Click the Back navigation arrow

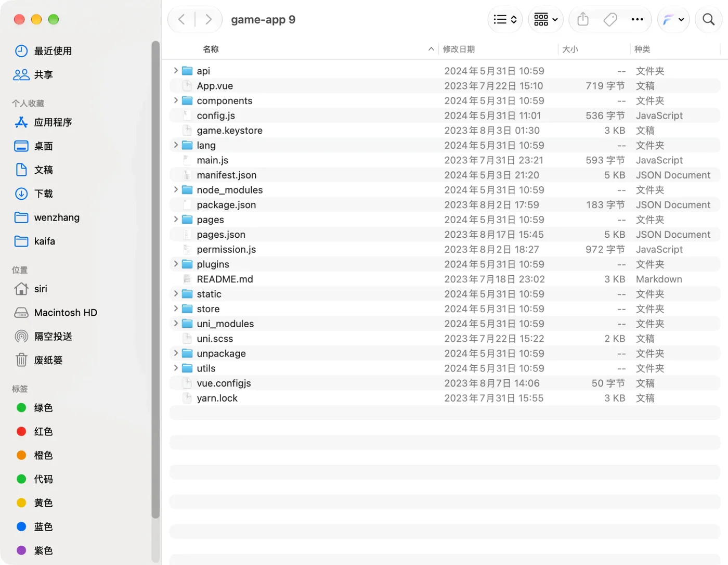(181, 20)
